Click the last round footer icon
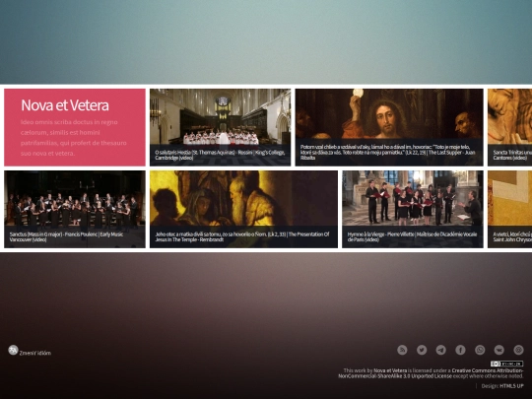This screenshot has height=399, width=532. (518, 350)
